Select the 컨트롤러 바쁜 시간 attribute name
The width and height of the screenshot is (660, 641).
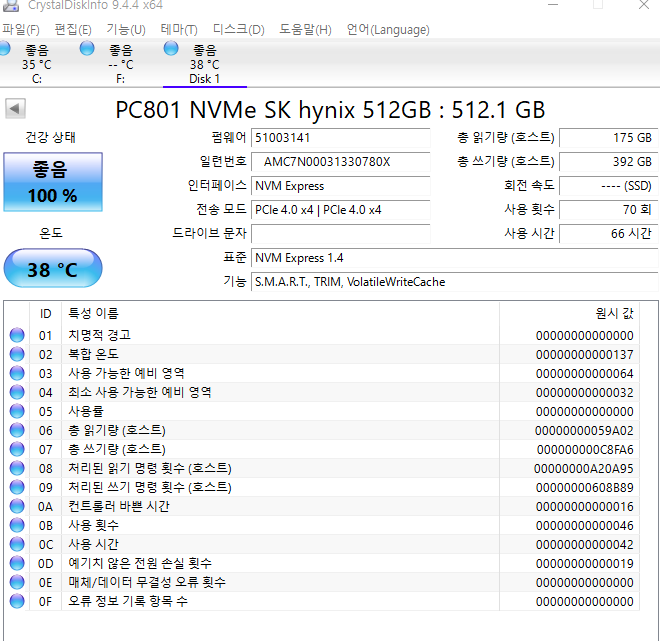point(119,506)
